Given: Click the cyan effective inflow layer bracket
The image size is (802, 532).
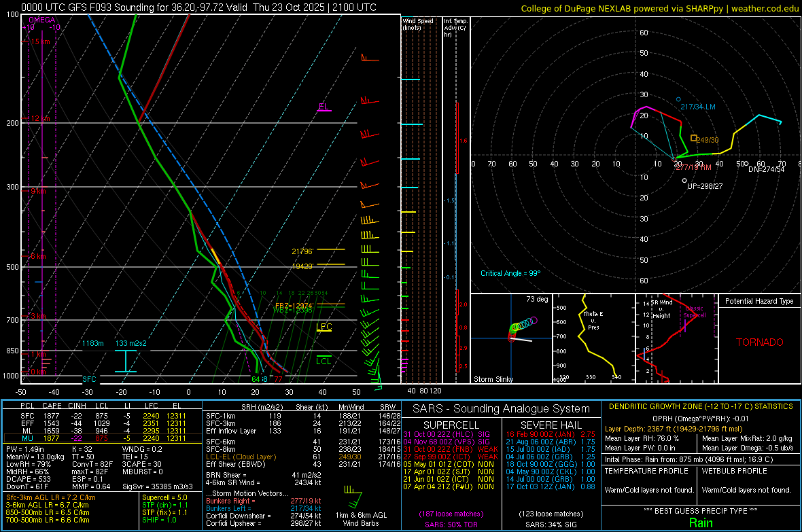Looking at the screenshot, I should pyautogui.click(x=126, y=361).
